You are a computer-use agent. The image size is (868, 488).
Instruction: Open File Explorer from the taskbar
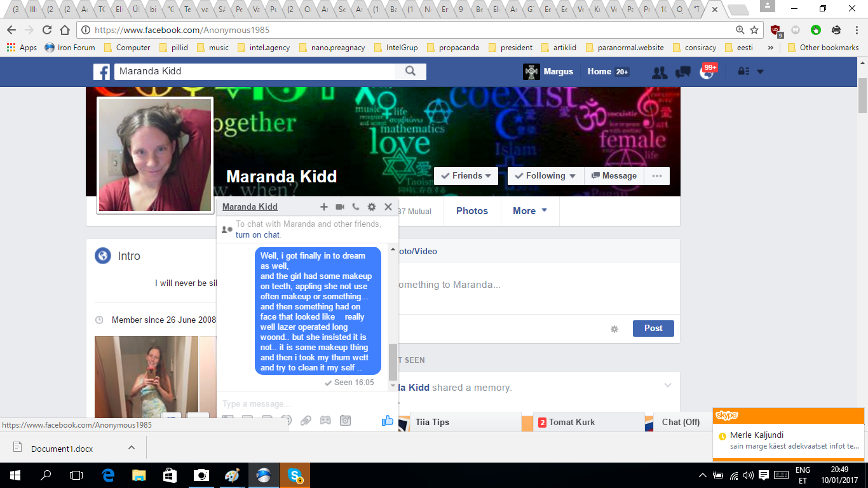[139, 475]
